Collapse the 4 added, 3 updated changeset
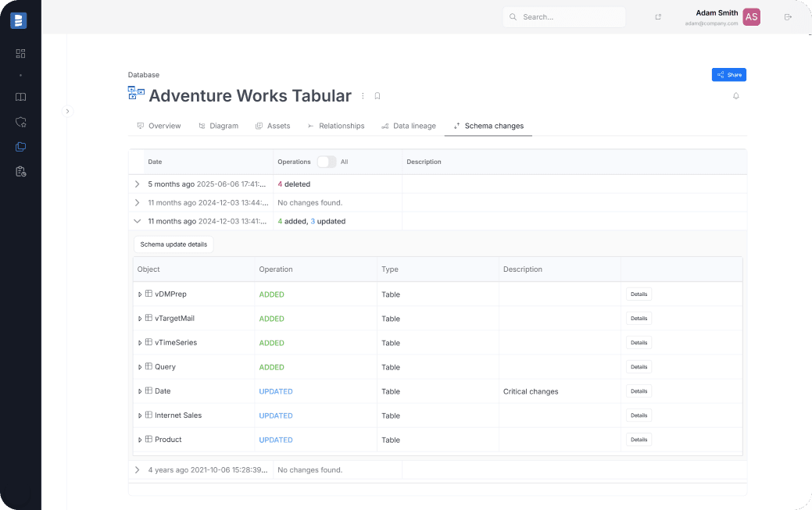Screen dimensions: 812x510 click(138, 221)
